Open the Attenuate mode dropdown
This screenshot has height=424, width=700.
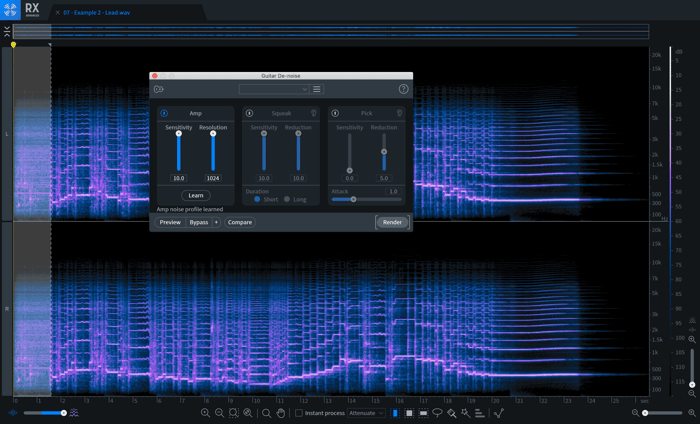pos(366,413)
